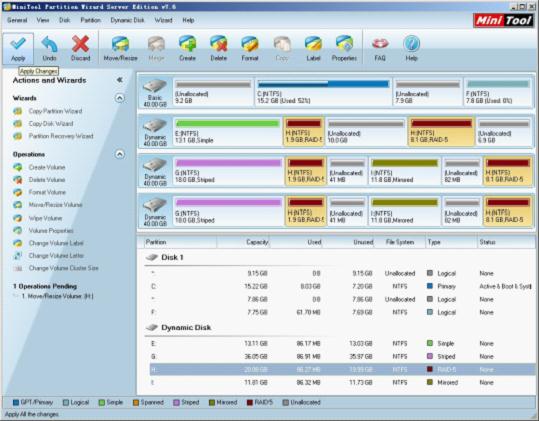The height and width of the screenshot is (421, 539).
Task: Open the Wizard menu
Action: tap(163, 20)
